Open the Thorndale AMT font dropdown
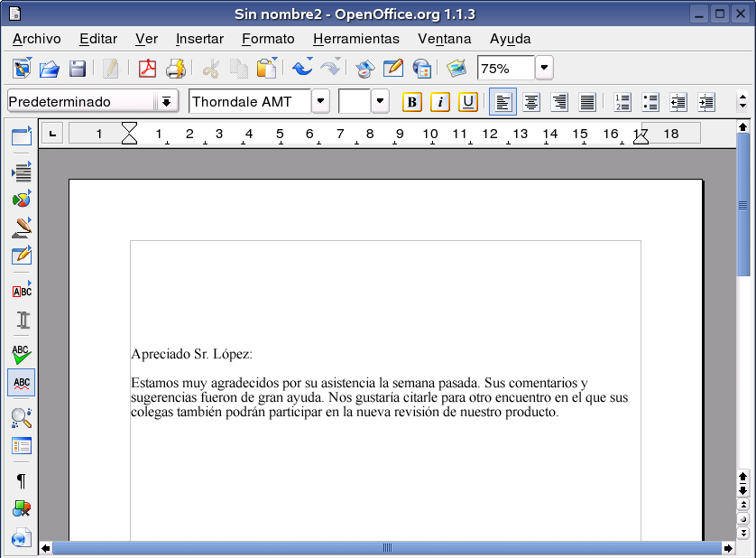 [x=320, y=101]
